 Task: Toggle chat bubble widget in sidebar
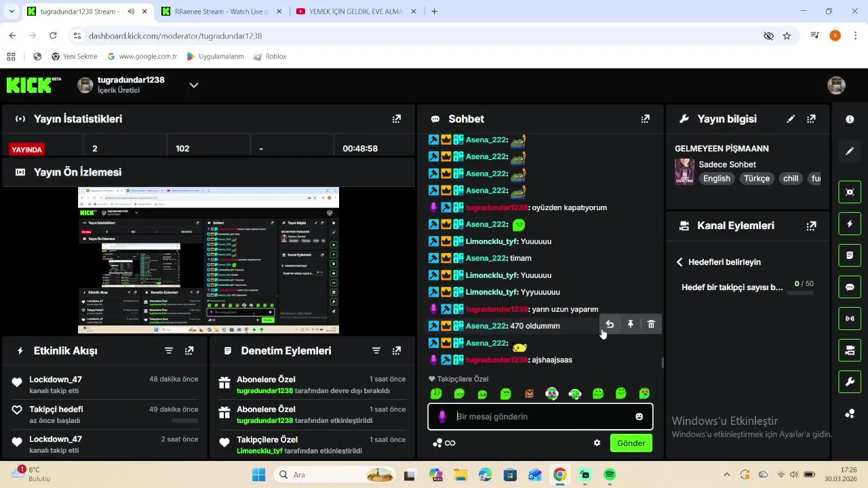pyautogui.click(x=850, y=287)
